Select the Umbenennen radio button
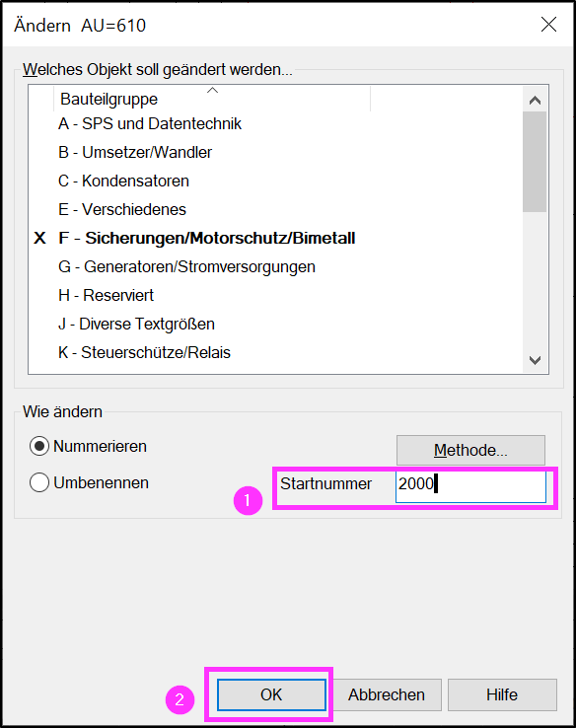This screenshot has height=728, width=576. click(x=39, y=482)
